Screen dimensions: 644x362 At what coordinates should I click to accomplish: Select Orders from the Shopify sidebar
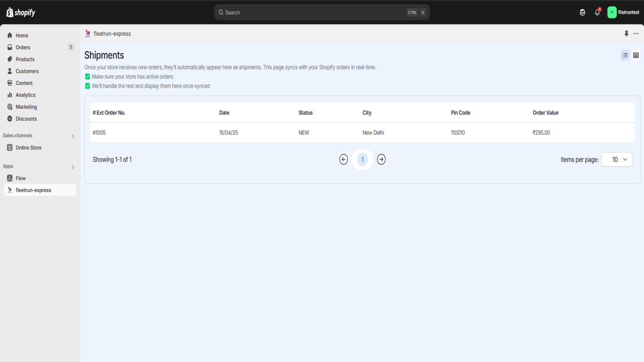pos(23,47)
